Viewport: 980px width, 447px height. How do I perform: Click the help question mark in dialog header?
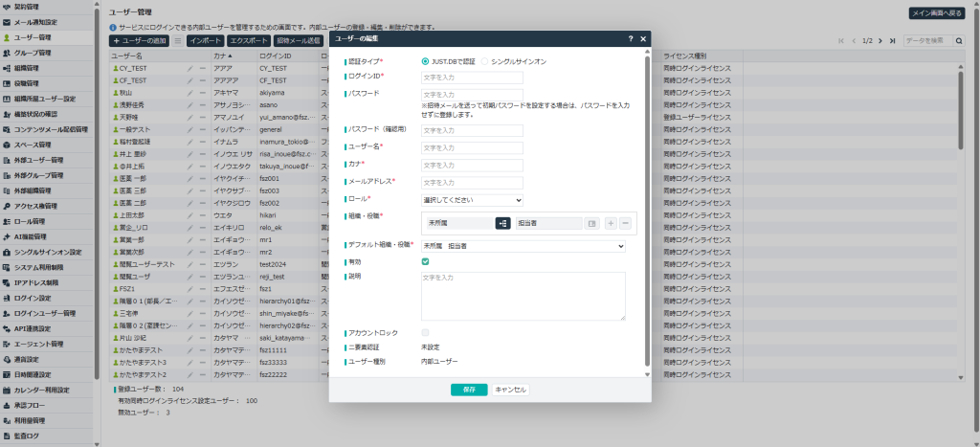[630, 39]
